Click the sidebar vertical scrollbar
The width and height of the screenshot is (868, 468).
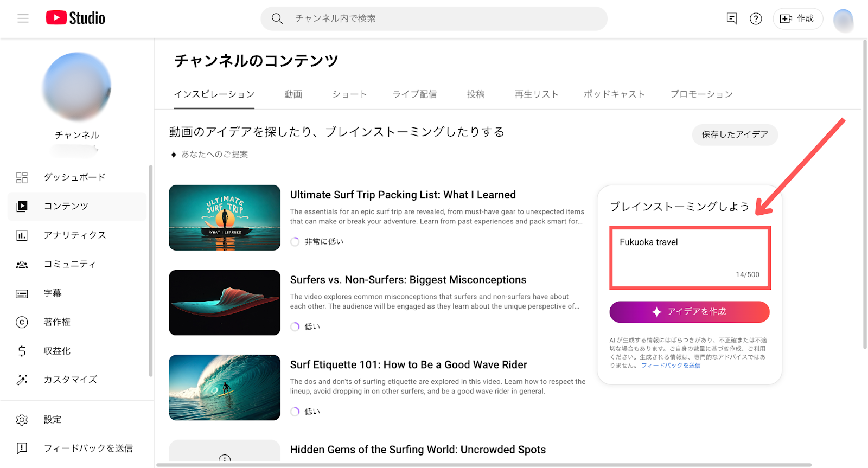click(x=150, y=271)
